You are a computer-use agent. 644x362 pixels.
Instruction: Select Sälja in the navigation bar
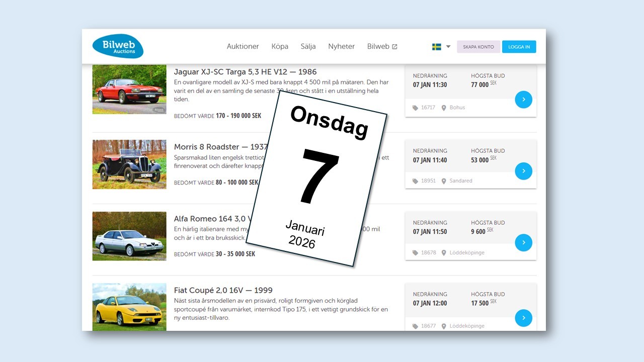pyautogui.click(x=308, y=46)
